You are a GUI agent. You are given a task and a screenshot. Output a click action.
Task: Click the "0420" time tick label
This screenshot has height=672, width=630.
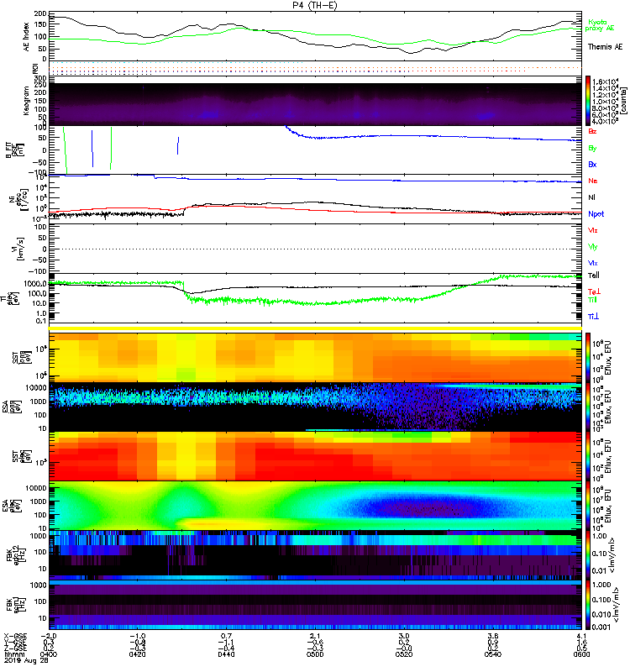point(137,654)
